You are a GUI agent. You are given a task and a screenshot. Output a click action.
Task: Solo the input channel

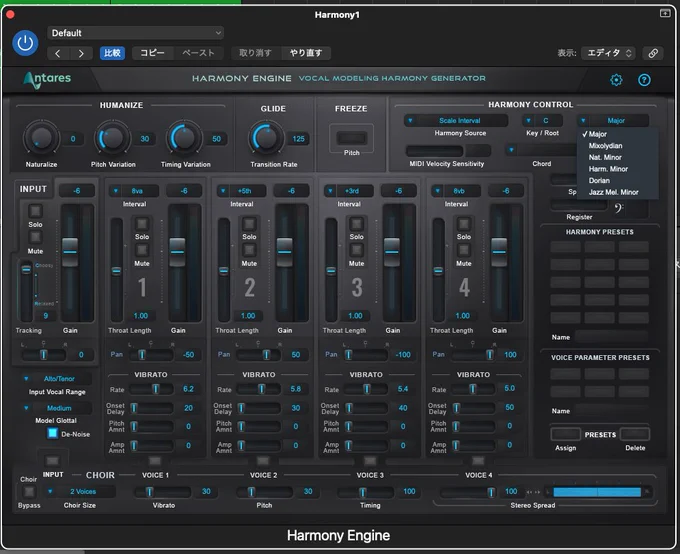(35, 211)
